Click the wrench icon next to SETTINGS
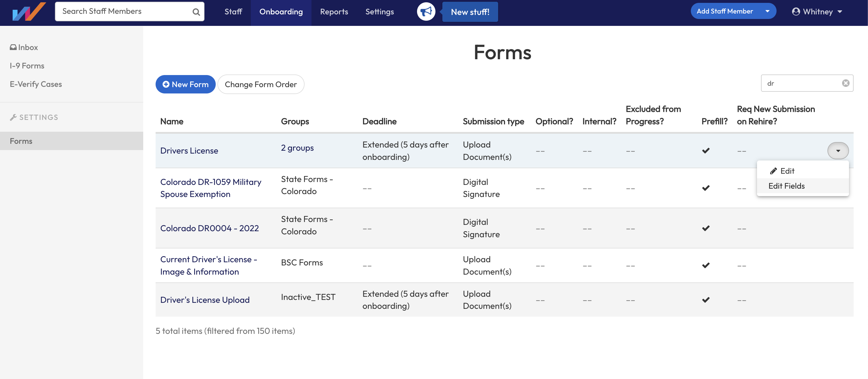868x379 pixels. pos(14,117)
